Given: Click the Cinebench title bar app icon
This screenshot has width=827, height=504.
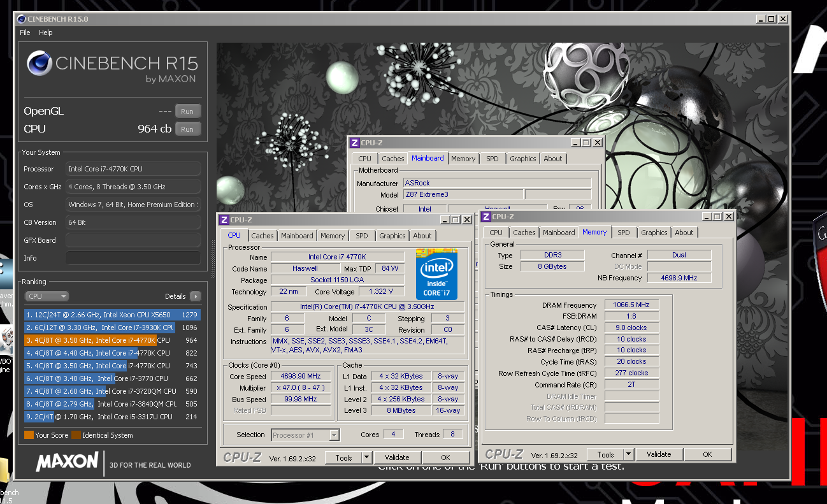Looking at the screenshot, I should coord(22,19).
